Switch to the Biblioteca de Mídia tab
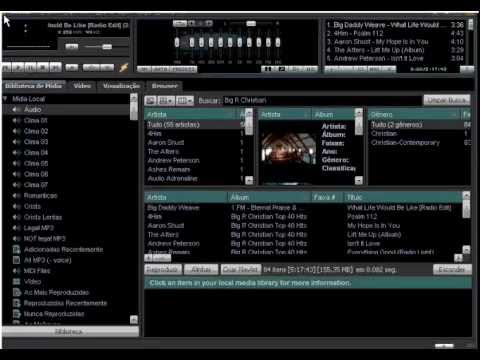 pos(33,86)
